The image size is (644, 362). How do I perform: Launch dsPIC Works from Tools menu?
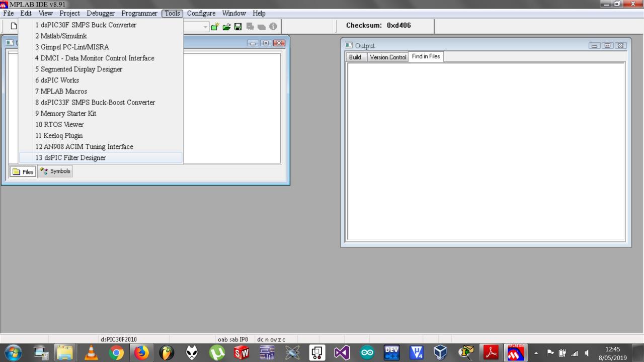[x=101, y=80]
